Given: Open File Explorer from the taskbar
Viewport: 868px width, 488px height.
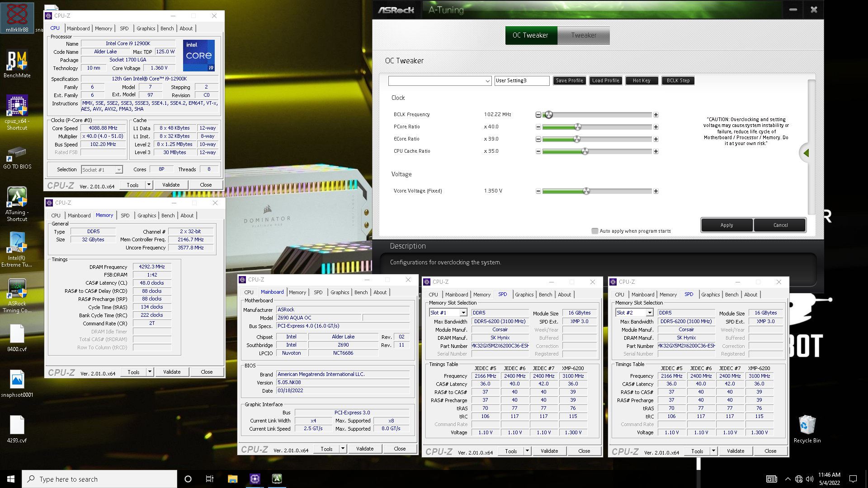Looking at the screenshot, I should tap(232, 479).
